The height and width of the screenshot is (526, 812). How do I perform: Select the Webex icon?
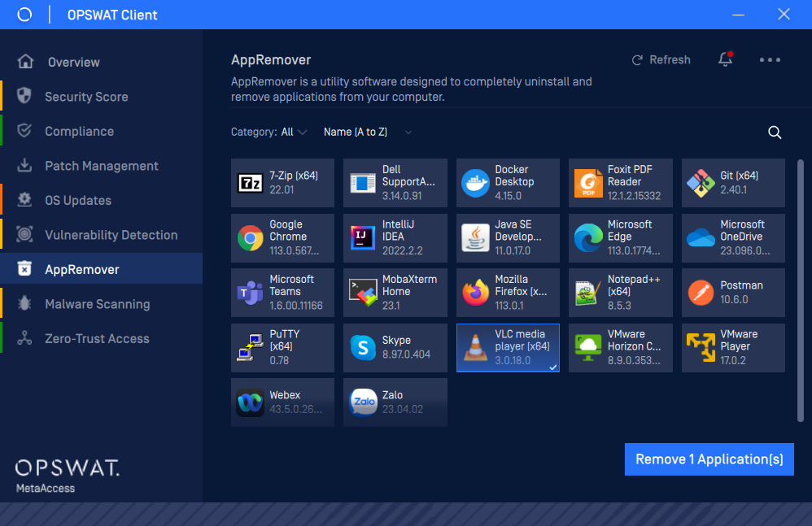pos(250,402)
